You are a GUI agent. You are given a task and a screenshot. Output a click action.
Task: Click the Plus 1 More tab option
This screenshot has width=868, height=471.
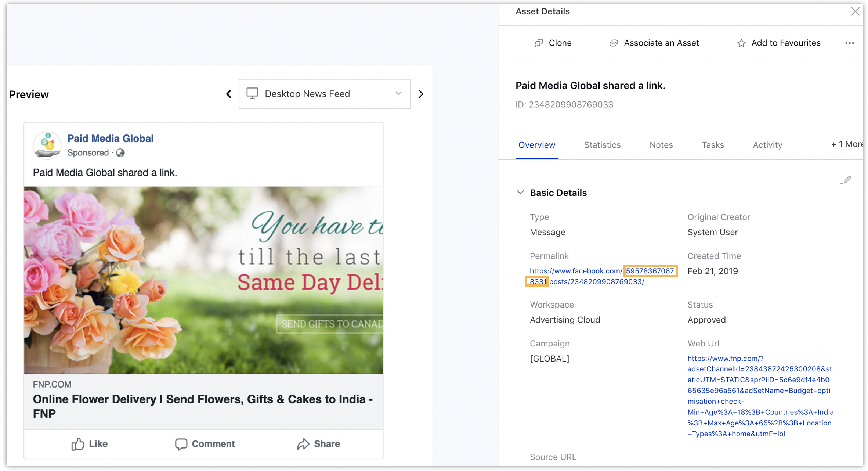click(x=847, y=144)
